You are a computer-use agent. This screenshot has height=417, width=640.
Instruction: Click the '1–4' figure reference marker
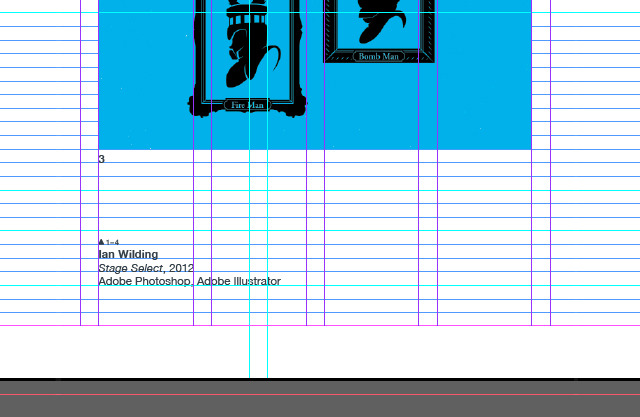tap(109, 242)
